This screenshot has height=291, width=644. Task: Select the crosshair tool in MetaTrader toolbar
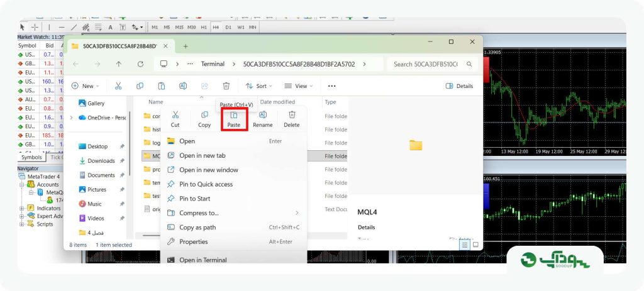35,27
